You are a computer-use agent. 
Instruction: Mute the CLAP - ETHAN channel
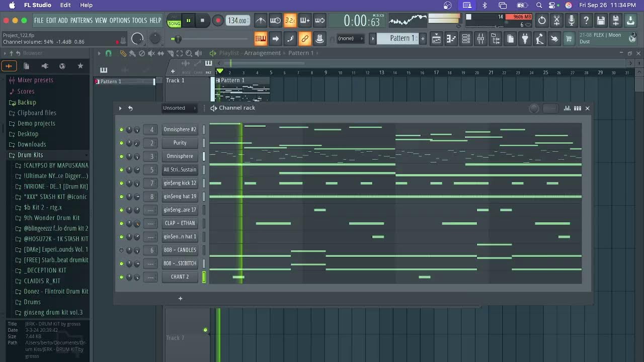[x=121, y=223]
